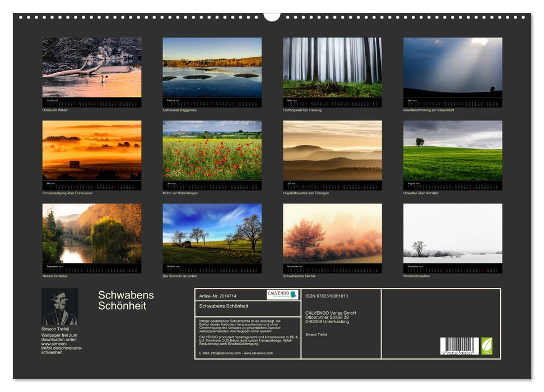The width and height of the screenshot is (544, 392).
Task: Click the green eco leaf icon
Action: point(487,346)
